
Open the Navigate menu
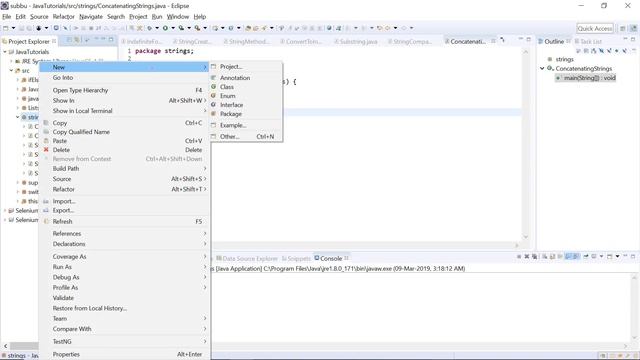click(x=91, y=17)
